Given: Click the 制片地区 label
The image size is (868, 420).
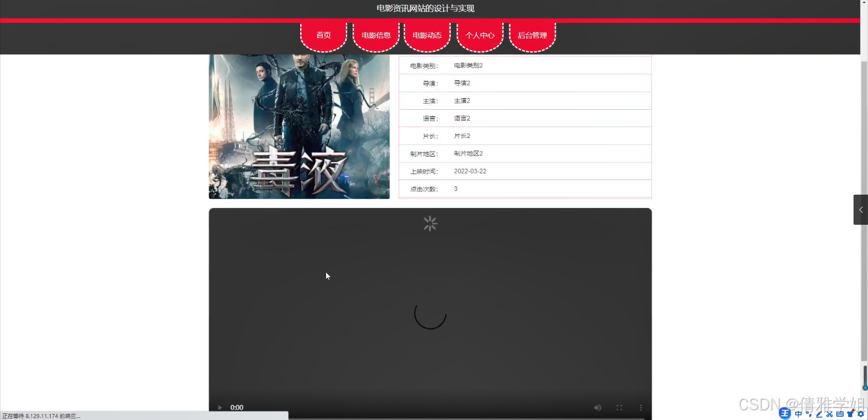Looking at the screenshot, I should (424, 154).
